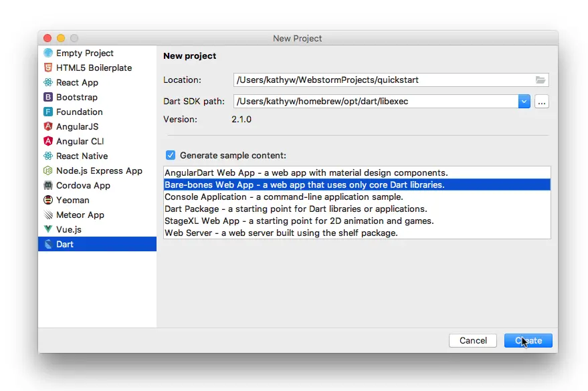Open the Dart SDK path dropdown
588x391 pixels.
tap(524, 101)
